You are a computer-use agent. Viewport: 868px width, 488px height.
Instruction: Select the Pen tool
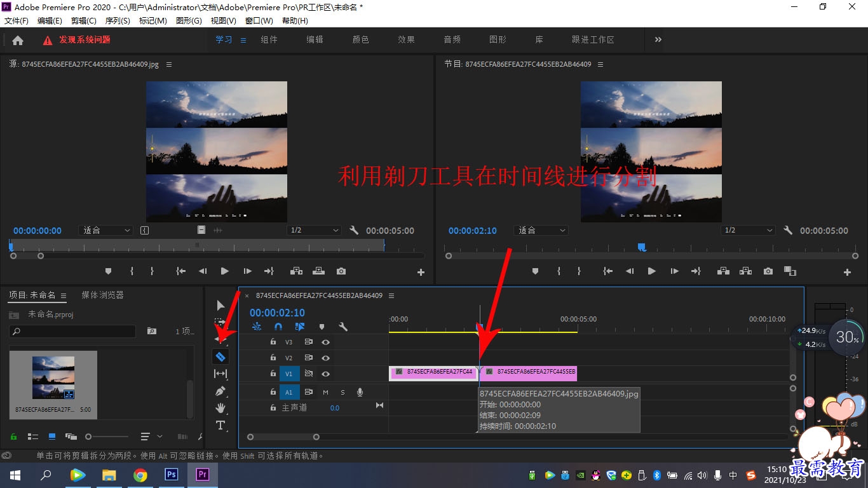tap(220, 391)
